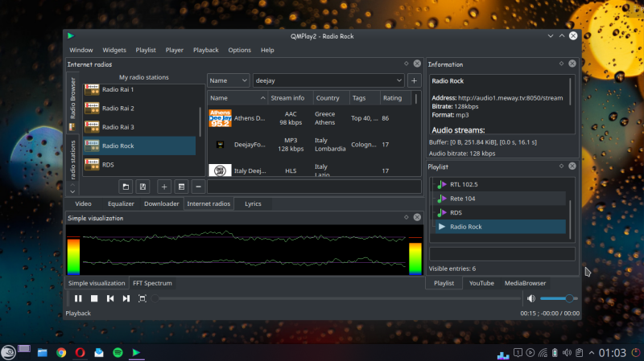
Task: Play Rete 104 in the playlist
Action: (500, 199)
